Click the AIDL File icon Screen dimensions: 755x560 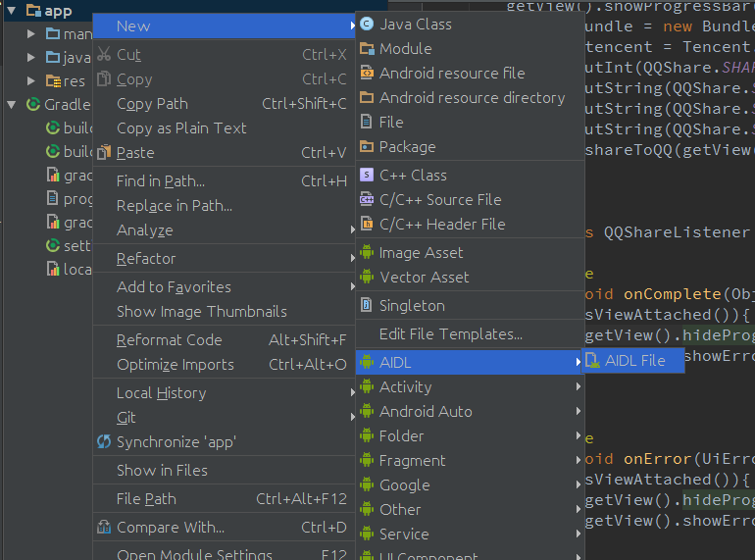click(592, 361)
